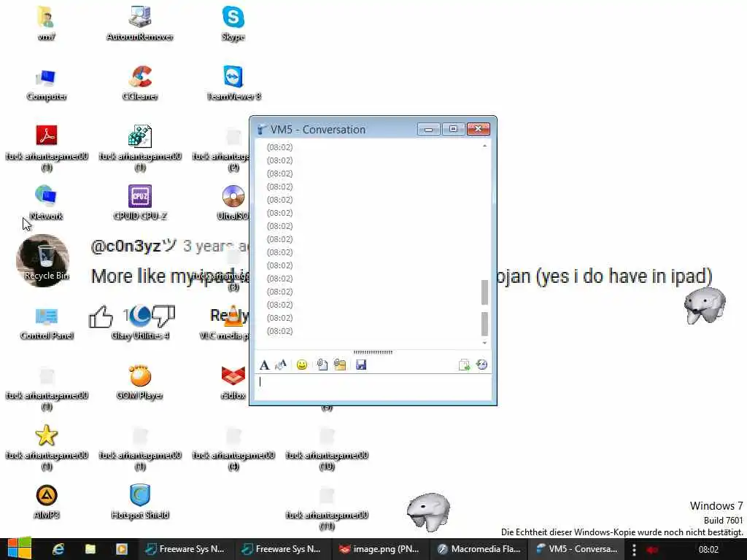Screen dimensions: 747x560
Task: Click the send folder (paperclip folder) icon
Action: tap(340, 365)
